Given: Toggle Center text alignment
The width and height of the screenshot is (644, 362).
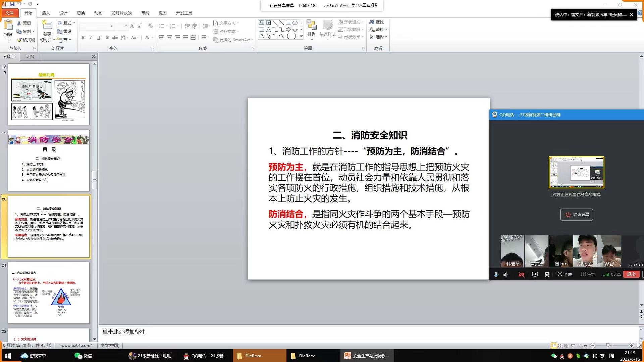Looking at the screenshot, I should (169, 37).
